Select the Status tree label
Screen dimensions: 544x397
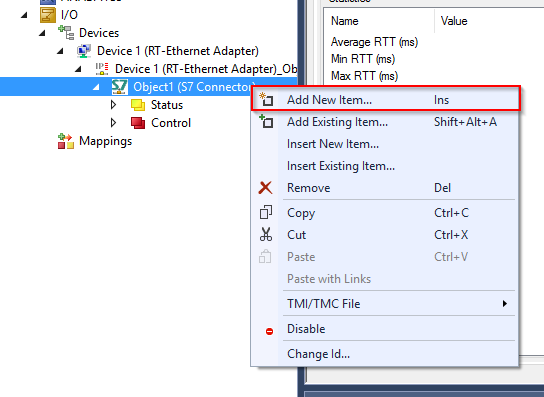point(167,105)
